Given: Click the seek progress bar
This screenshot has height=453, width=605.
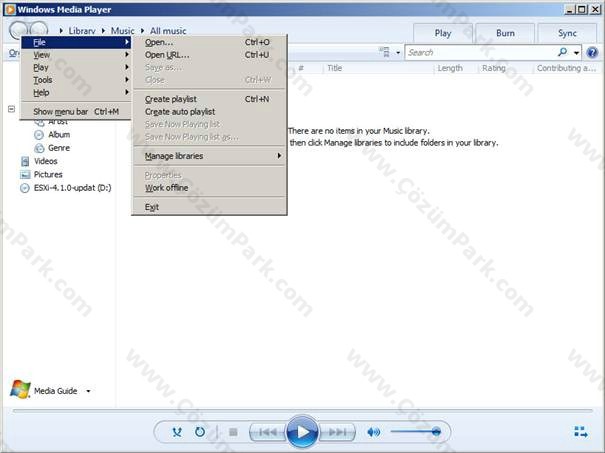Looking at the screenshot, I should click(x=302, y=411).
